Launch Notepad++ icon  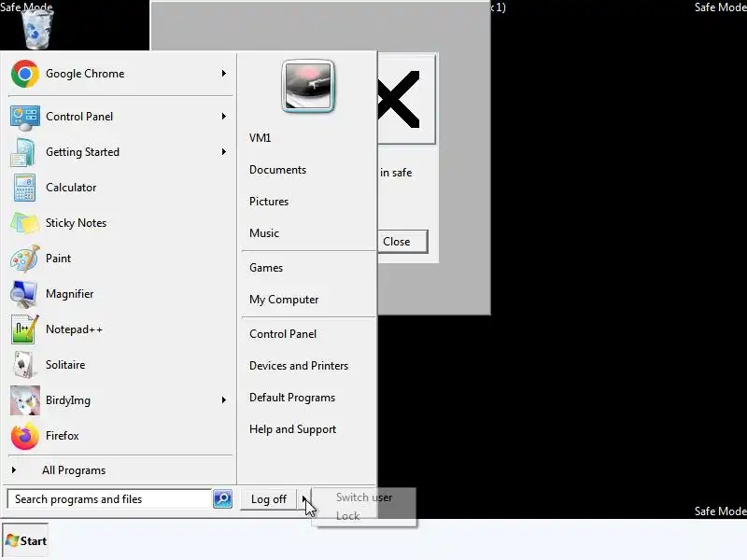click(25, 329)
